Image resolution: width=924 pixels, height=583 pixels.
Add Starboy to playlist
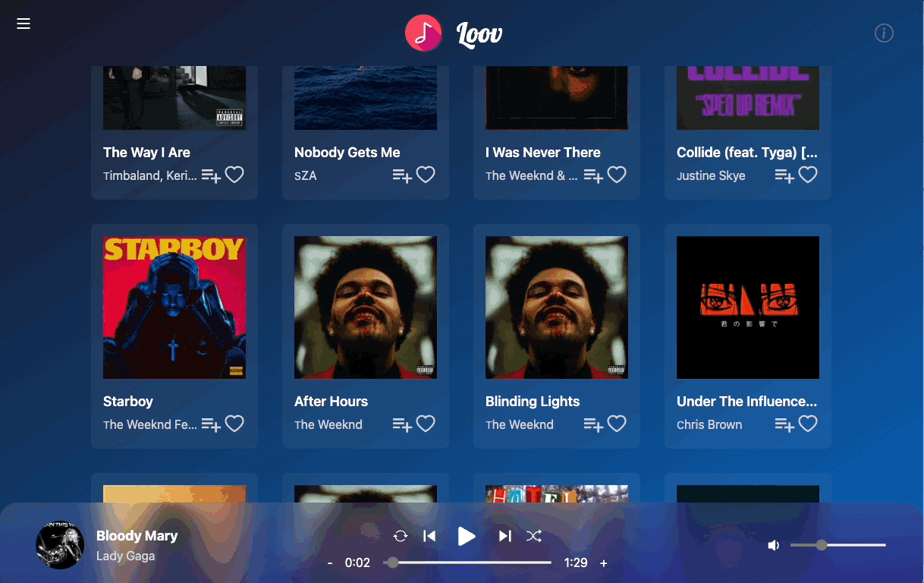pos(211,425)
